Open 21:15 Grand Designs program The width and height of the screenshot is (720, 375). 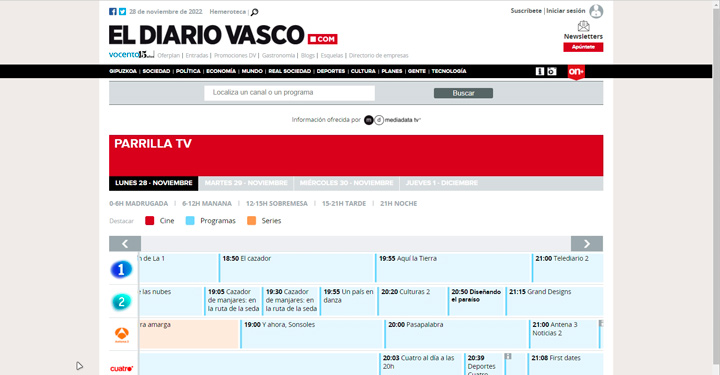555,301
